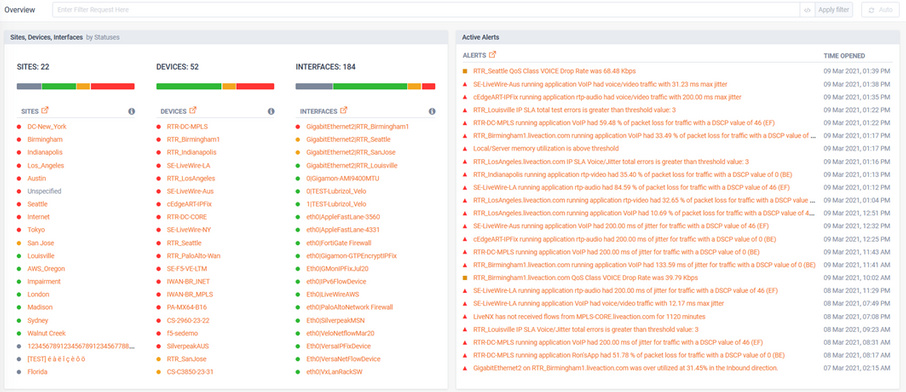Open the DEVICES external link icon
Screen dimensions: 906x392
tap(194, 110)
